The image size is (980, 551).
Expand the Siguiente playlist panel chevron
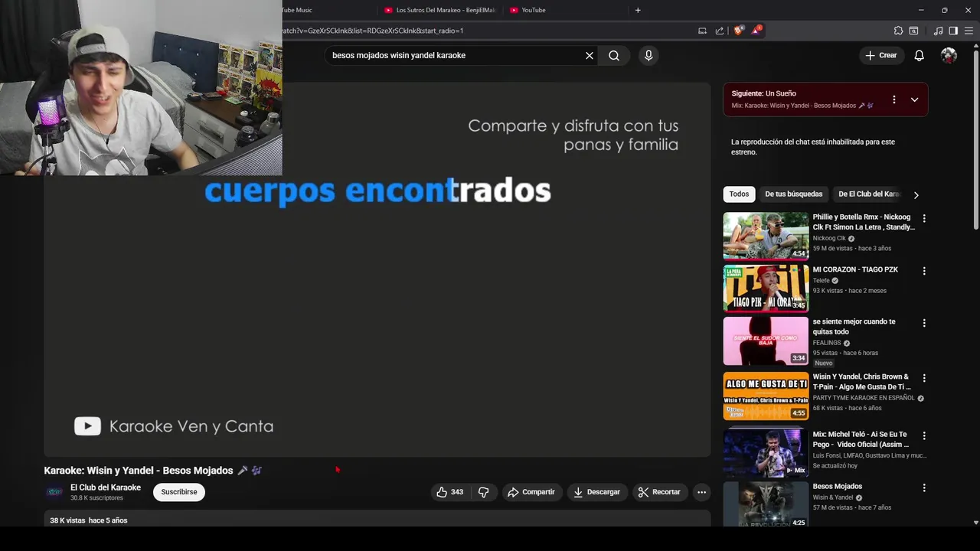coord(914,99)
